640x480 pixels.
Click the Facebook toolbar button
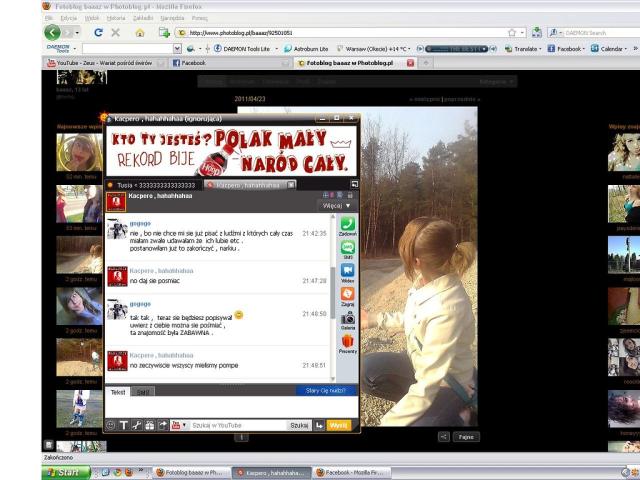coord(564,49)
